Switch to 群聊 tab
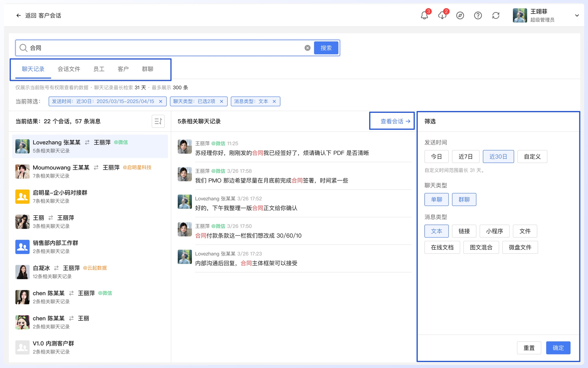 point(147,69)
